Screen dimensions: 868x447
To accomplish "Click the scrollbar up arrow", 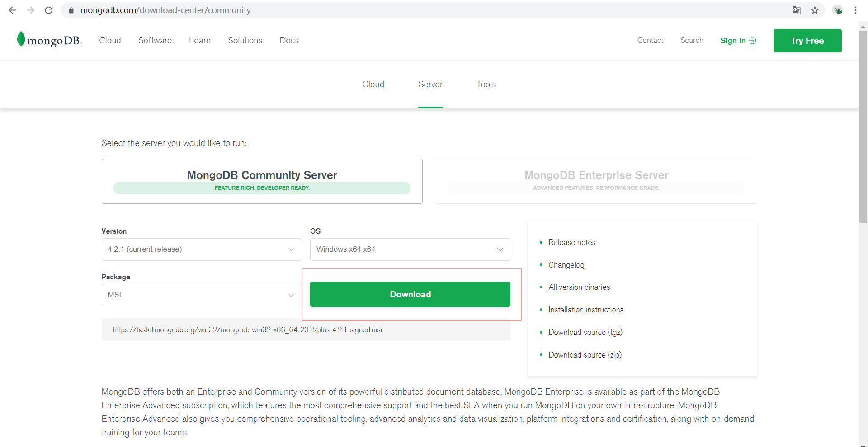I will (863, 26).
